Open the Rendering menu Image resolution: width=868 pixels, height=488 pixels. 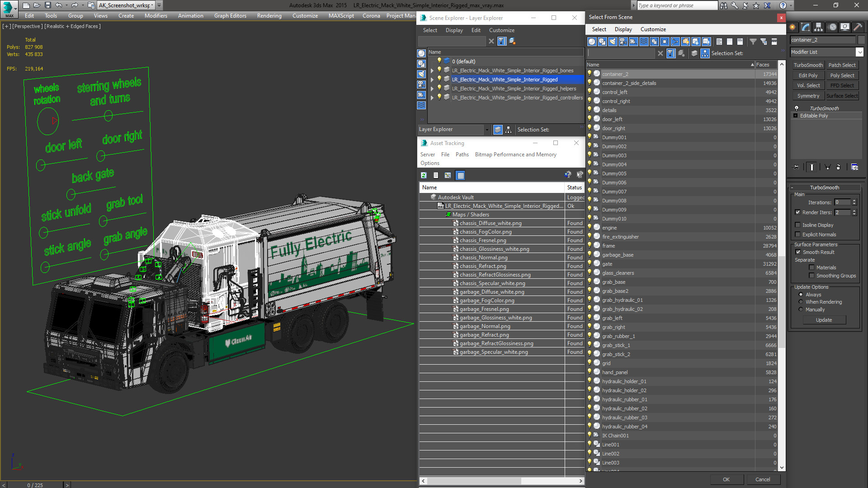point(269,16)
